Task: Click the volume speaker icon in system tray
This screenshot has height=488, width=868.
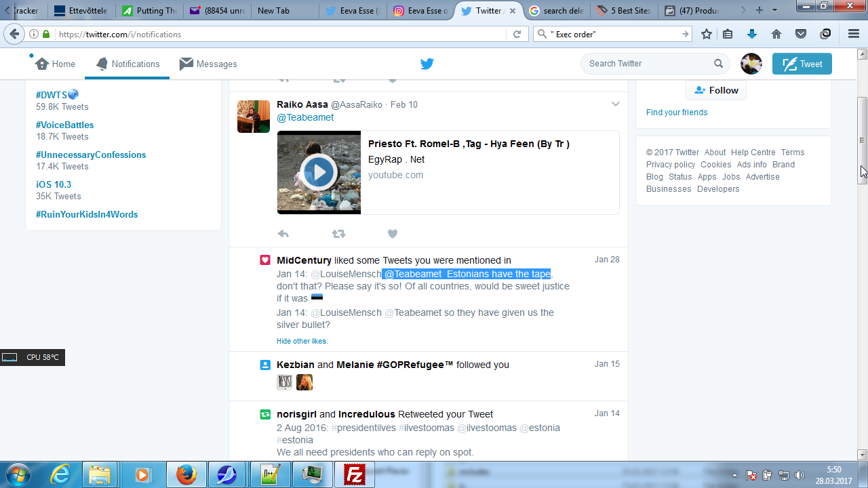Action: (x=800, y=475)
